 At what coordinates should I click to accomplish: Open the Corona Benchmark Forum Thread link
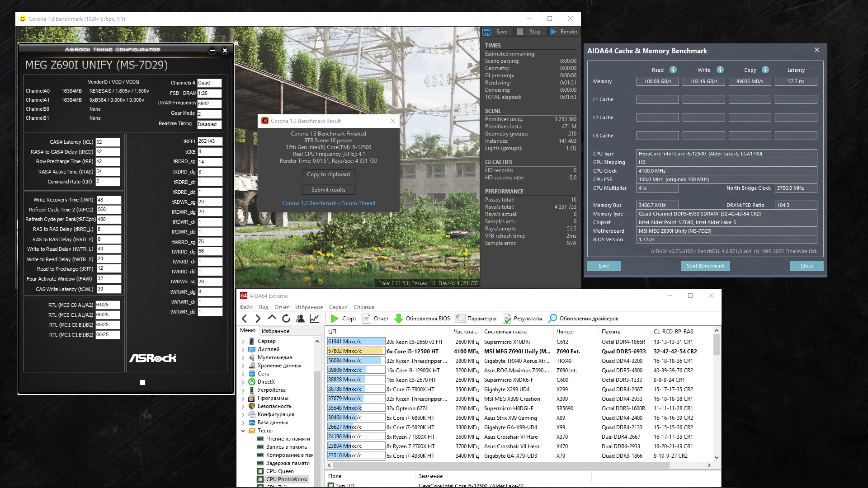click(328, 203)
